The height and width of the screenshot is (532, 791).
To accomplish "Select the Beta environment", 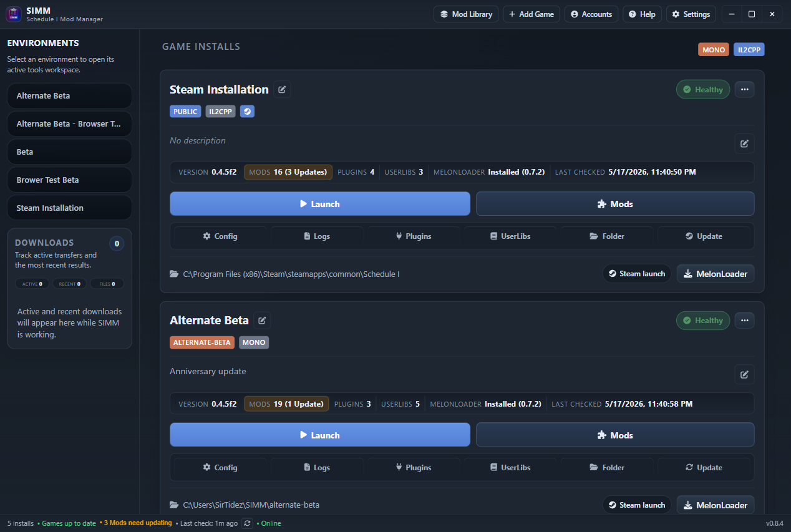I will [69, 152].
